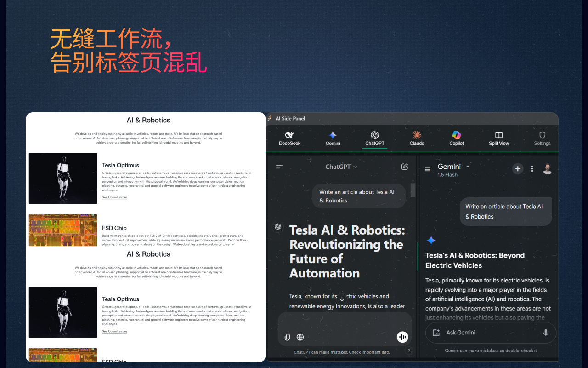
Task: Open the Settings shield icon
Action: (x=542, y=136)
